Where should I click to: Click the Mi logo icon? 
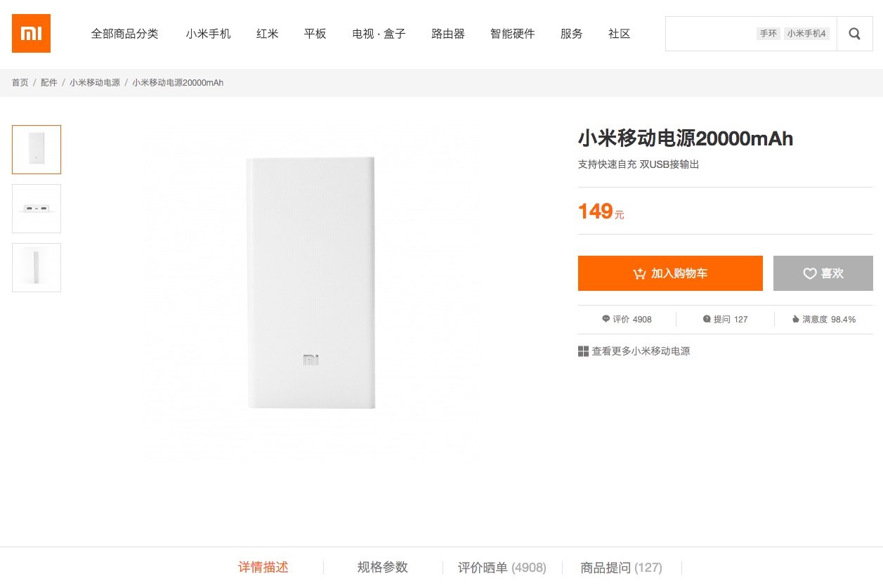click(31, 33)
